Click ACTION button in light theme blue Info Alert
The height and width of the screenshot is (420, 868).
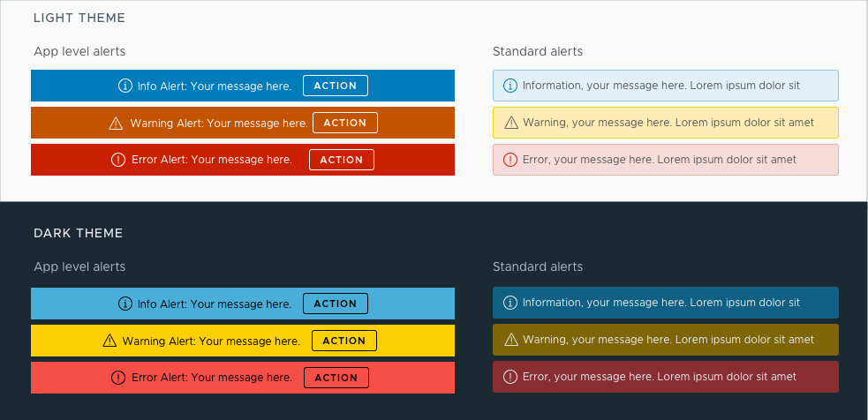336,86
